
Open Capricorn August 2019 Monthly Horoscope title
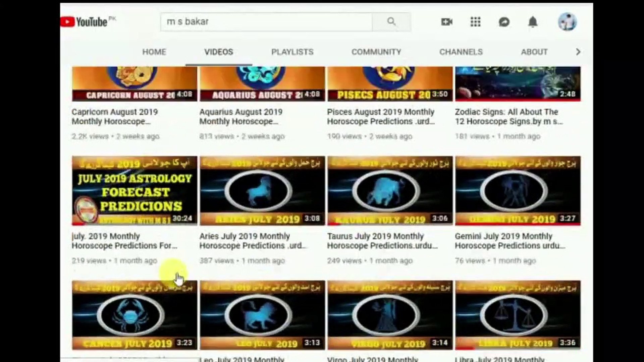point(114,116)
